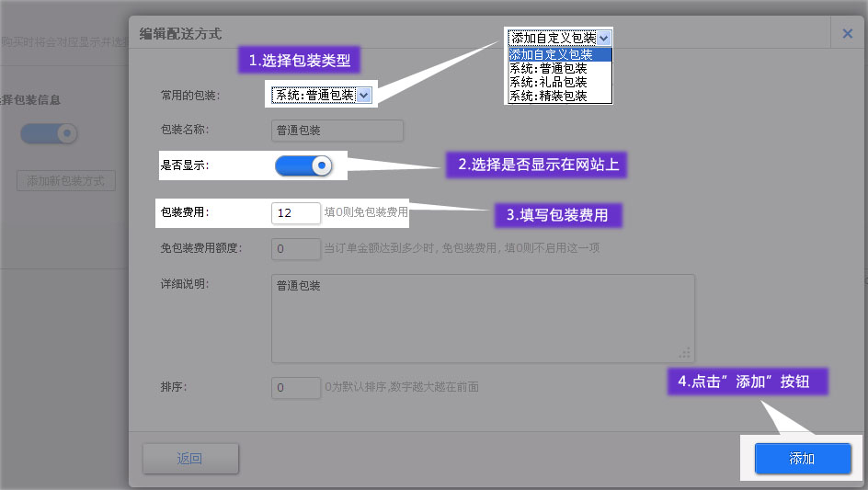This screenshot has width=868, height=490.
Task: Toggle the 是否显示 switch
Action: 303,165
